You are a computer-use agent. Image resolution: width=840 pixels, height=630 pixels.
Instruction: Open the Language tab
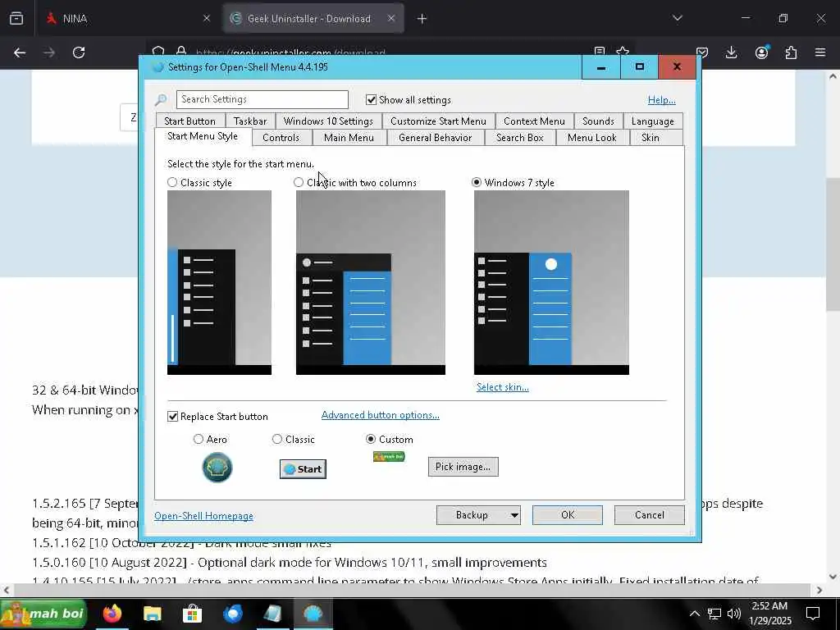pos(652,121)
